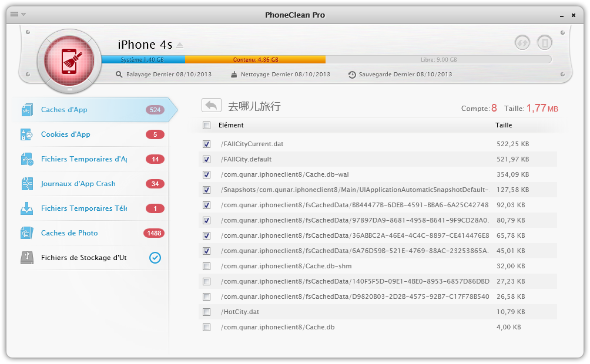Click the orange Contenu 4,36 GB segment
Screen dimensions: 590x364
click(255, 59)
